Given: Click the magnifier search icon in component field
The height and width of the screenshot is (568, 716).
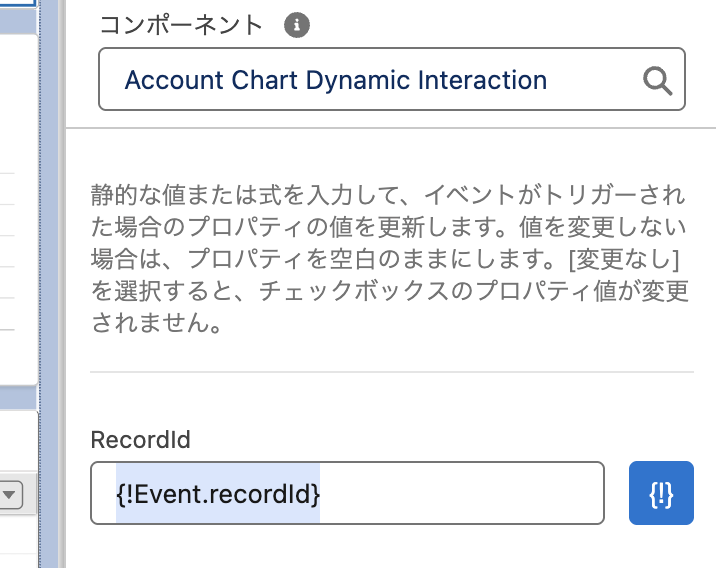Looking at the screenshot, I should (x=657, y=80).
